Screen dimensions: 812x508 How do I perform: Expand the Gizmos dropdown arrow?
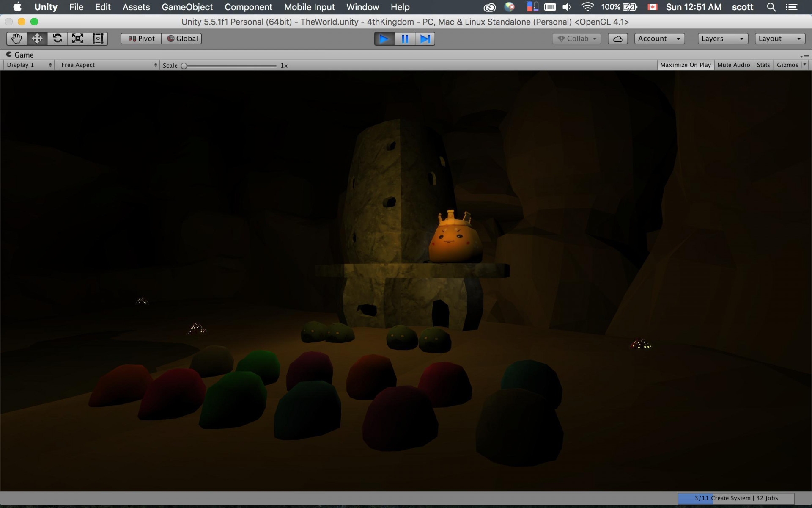[x=805, y=65]
